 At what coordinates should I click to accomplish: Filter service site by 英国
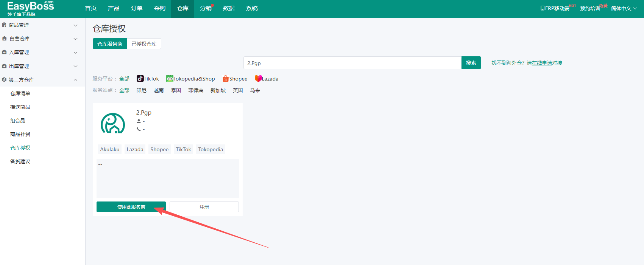coord(238,90)
